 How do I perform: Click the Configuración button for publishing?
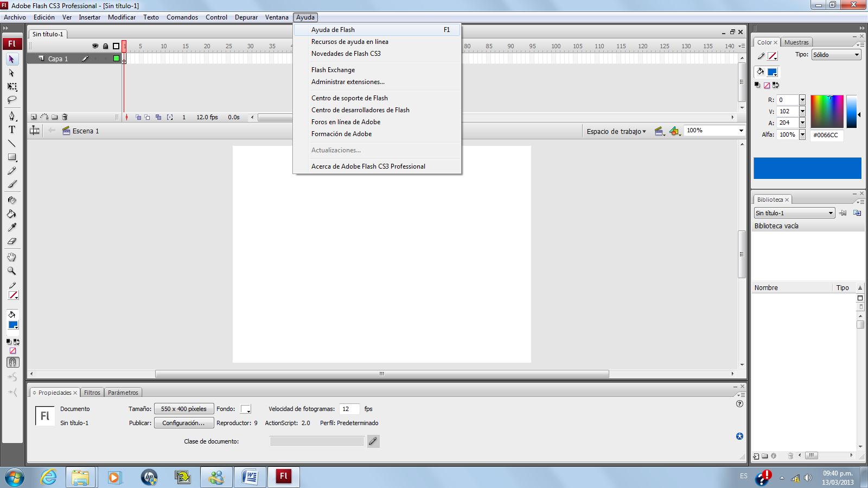[183, 423]
